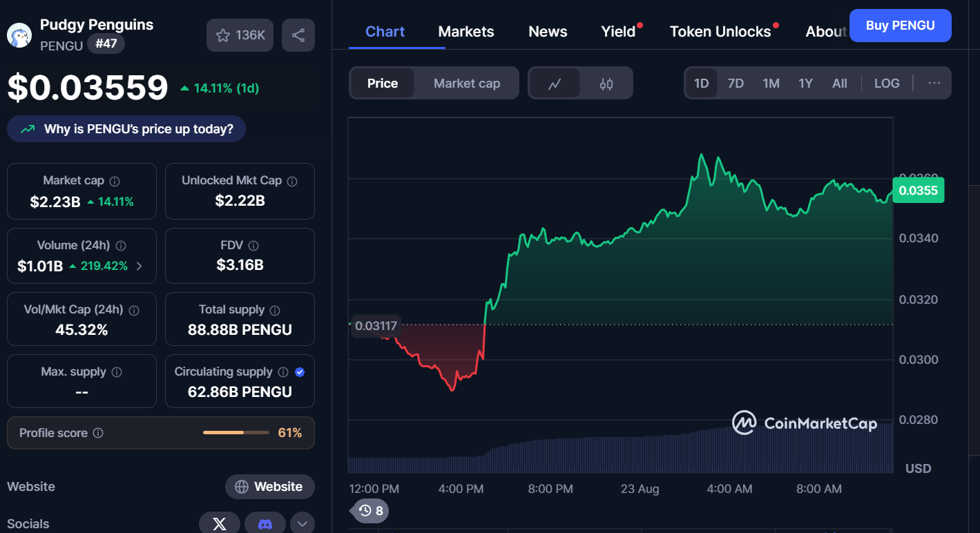This screenshot has width=980, height=533.
Task: Click the trending arrow icon in price question
Action: click(x=28, y=129)
